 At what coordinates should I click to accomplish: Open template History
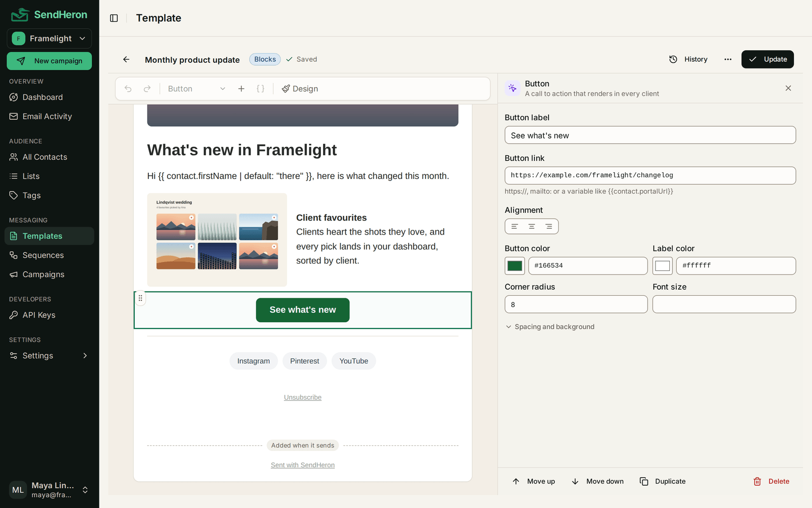click(688, 59)
